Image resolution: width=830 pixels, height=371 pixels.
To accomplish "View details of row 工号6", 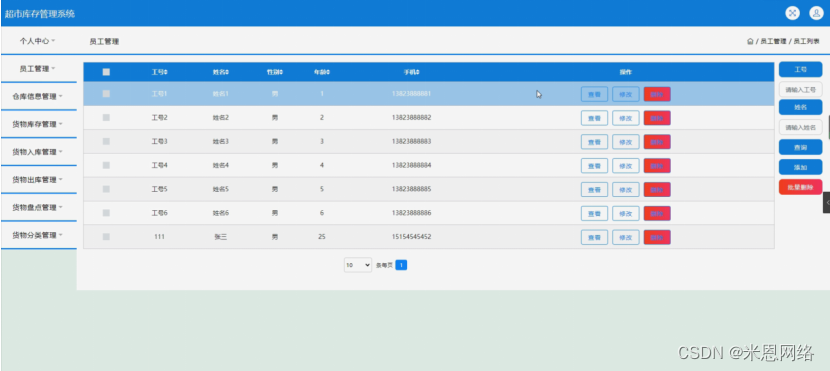I will 594,213.
